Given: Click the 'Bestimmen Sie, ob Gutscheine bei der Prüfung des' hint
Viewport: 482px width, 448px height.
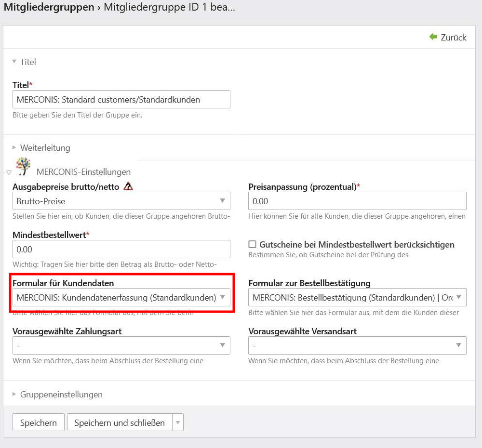Looking at the screenshot, I should click(x=328, y=255).
